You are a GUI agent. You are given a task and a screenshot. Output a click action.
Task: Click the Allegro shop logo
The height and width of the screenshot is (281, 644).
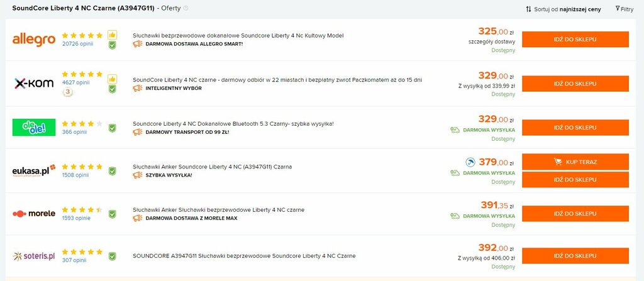coord(34,40)
